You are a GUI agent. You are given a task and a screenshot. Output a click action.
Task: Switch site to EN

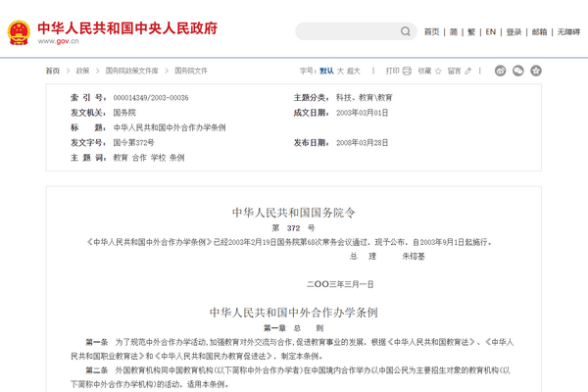(491, 32)
